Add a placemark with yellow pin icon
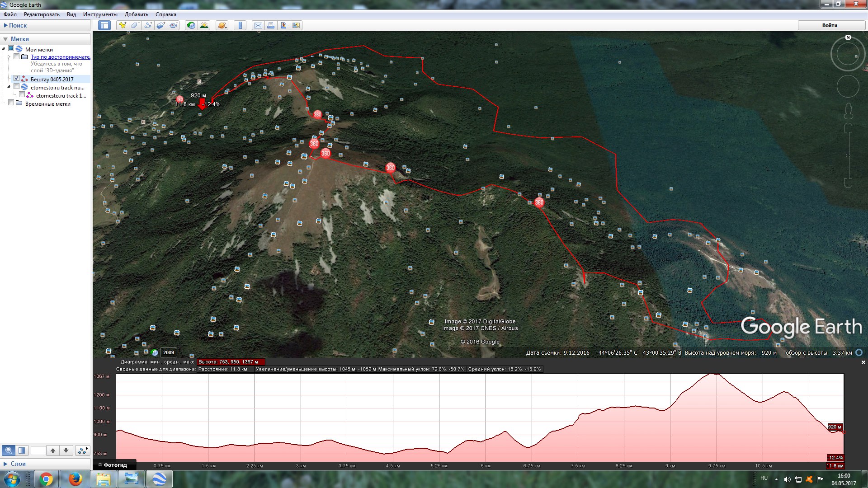This screenshot has width=868, height=488. 123,25
